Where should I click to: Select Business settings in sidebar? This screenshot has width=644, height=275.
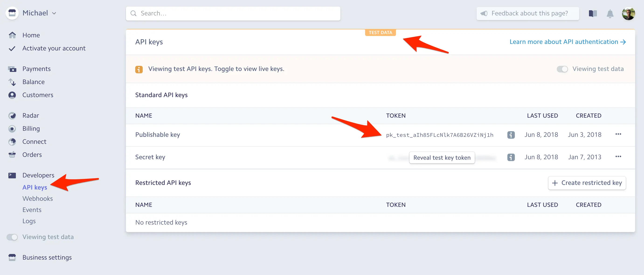(x=47, y=257)
